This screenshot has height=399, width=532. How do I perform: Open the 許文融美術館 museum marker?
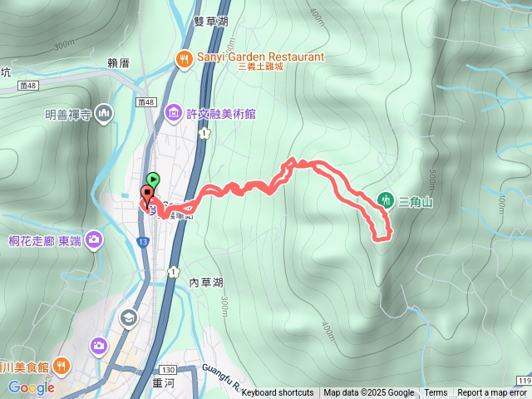tap(174, 113)
